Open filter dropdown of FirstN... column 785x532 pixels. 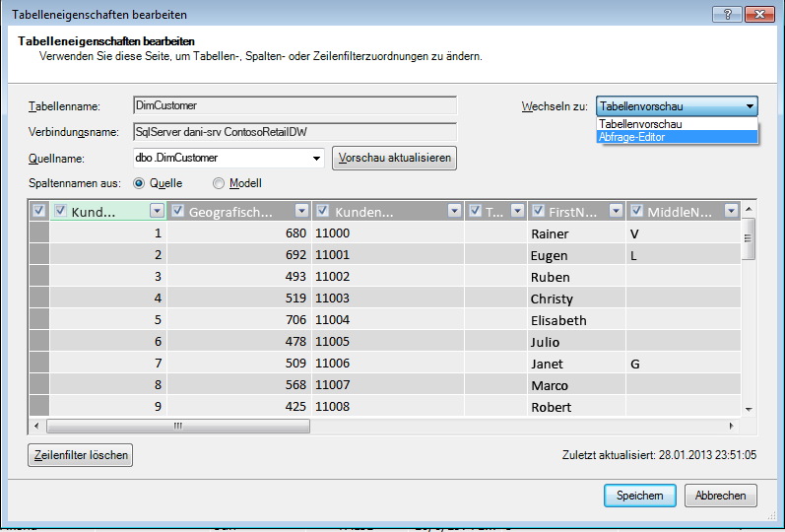pyautogui.click(x=616, y=211)
